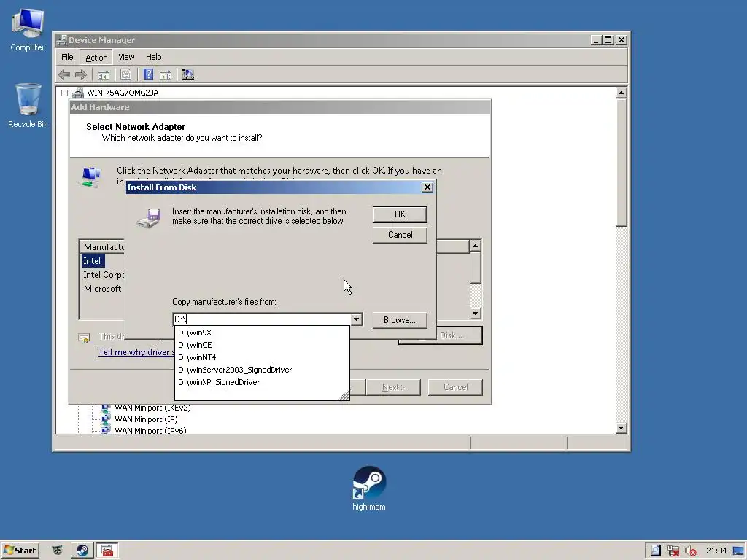Click inside the D:\ path input field
This screenshot has width=747, height=560.
pos(262,319)
